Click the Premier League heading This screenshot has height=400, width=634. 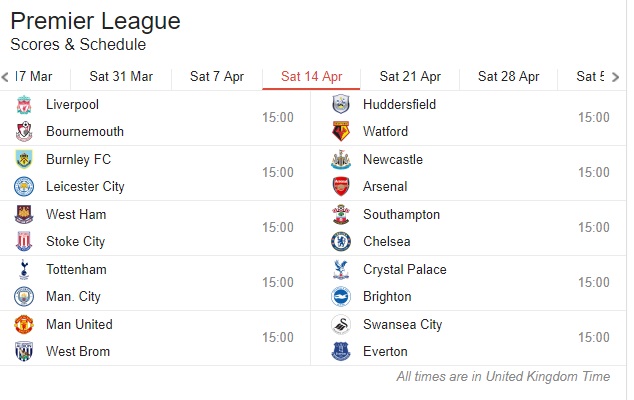(95, 21)
